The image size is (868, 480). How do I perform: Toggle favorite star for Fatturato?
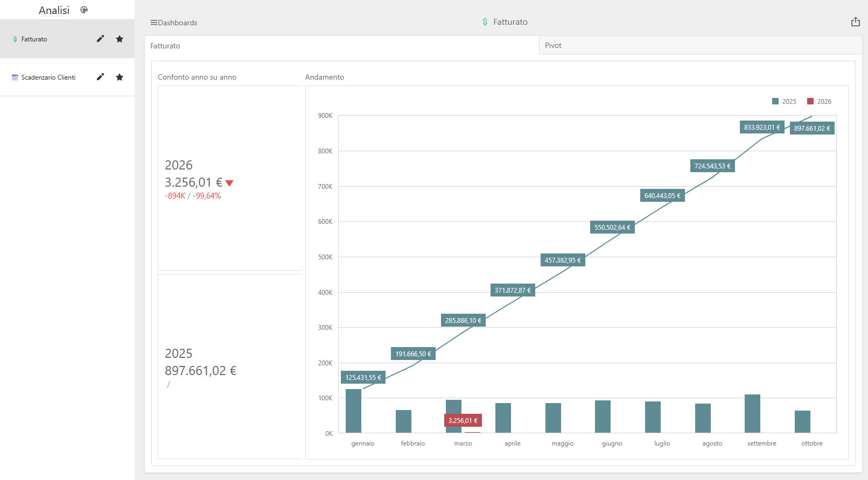click(x=120, y=39)
